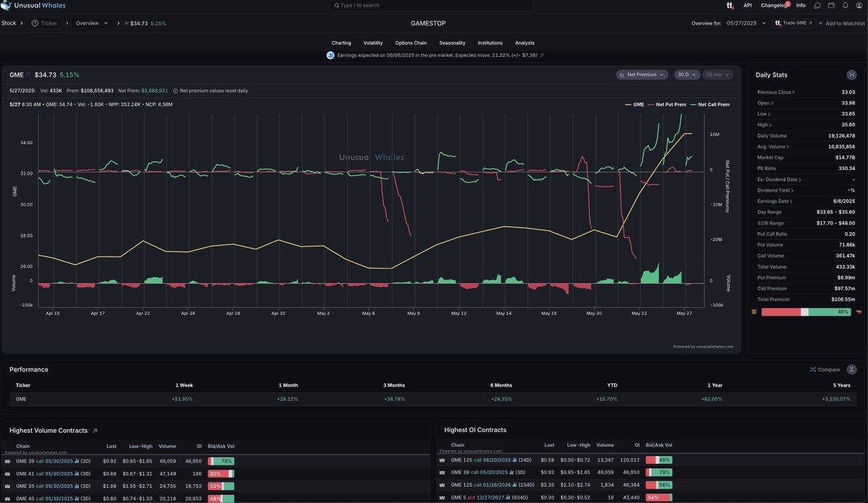
Task: Click the net premium info icon
Action: (175, 90)
